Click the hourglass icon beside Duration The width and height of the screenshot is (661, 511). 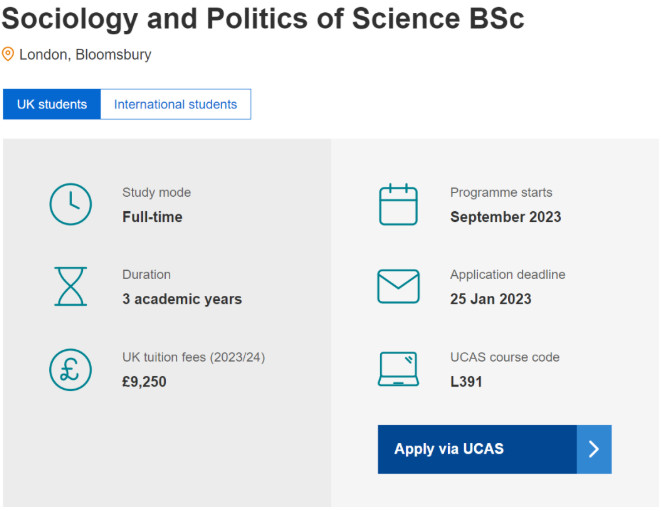(70, 286)
